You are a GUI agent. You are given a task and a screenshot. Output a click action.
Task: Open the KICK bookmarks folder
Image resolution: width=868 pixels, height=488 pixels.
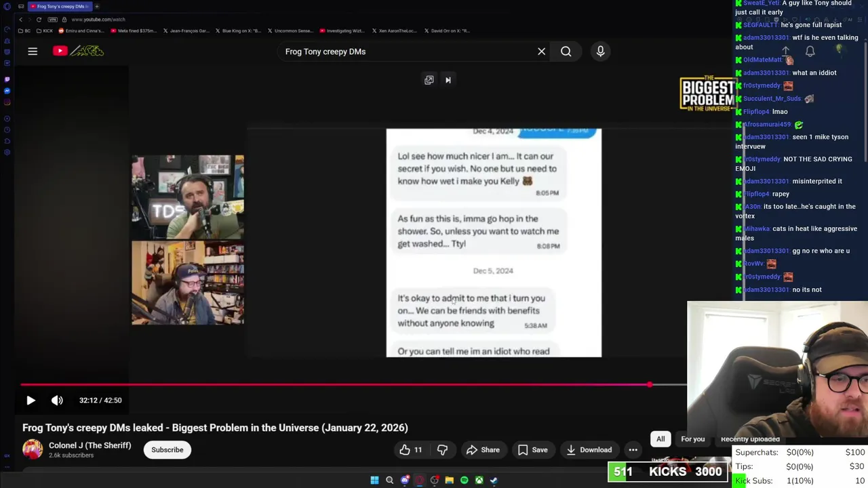point(45,30)
